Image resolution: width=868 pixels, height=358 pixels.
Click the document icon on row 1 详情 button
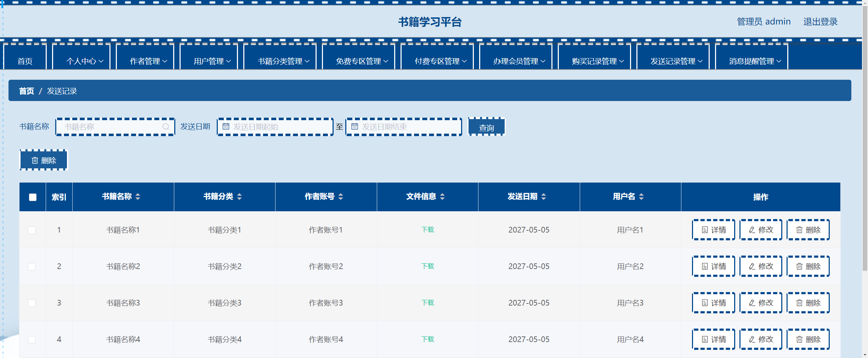[705, 230]
